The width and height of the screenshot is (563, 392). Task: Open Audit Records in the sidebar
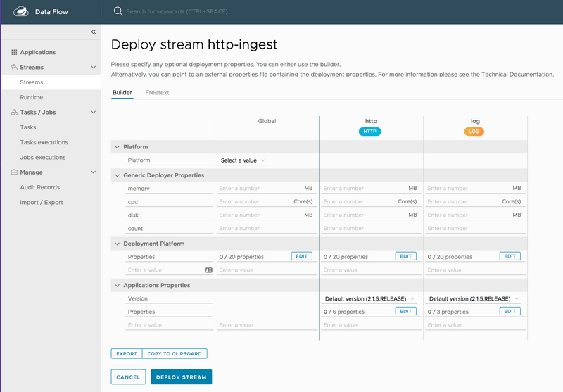click(40, 187)
